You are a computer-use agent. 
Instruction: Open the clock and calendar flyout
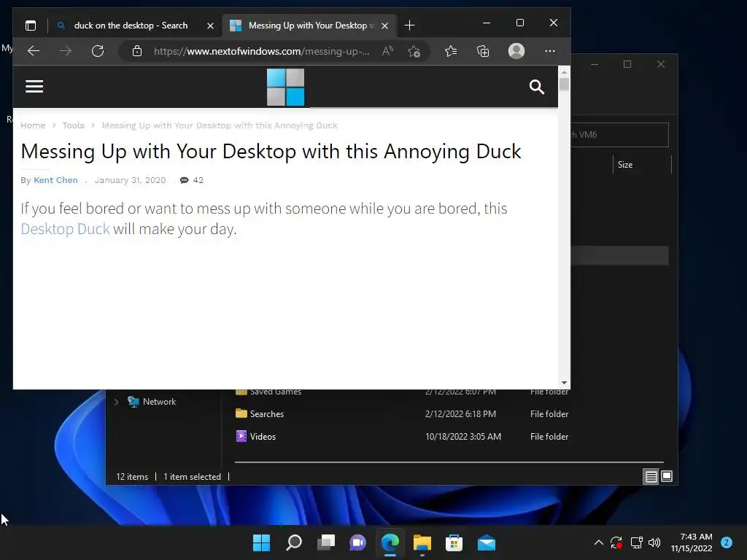[x=692, y=542]
